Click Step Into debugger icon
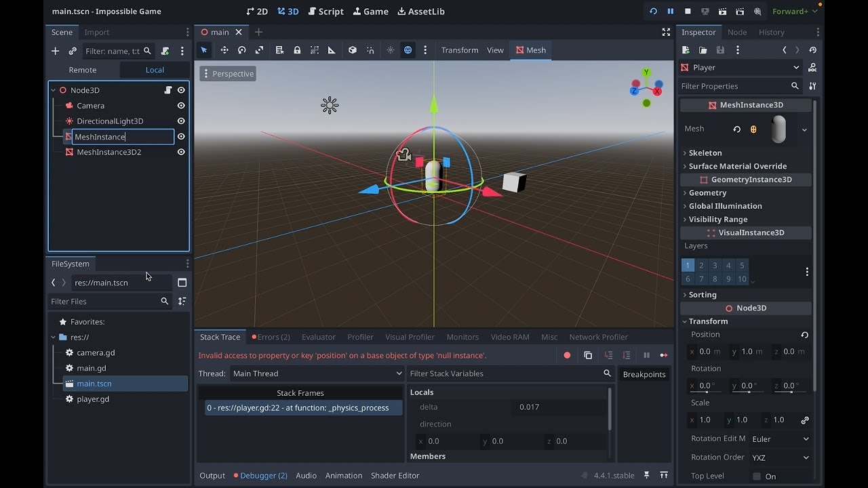The image size is (868, 488). coord(609,355)
